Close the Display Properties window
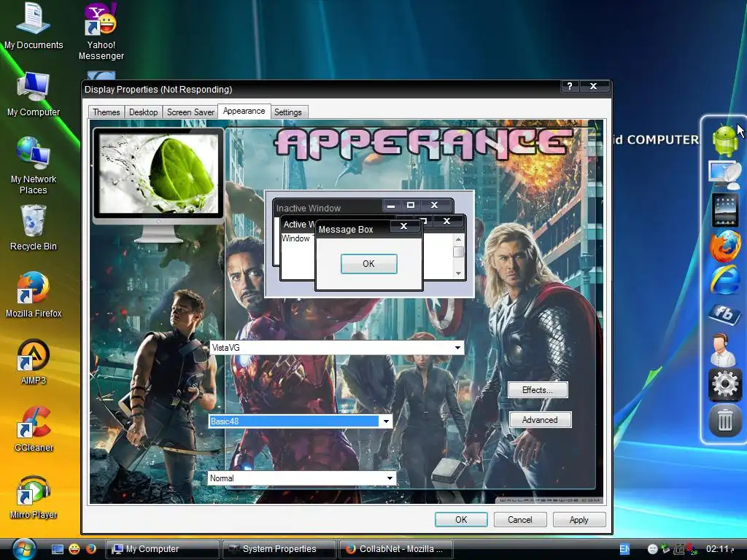This screenshot has width=747, height=560. coord(594,86)
